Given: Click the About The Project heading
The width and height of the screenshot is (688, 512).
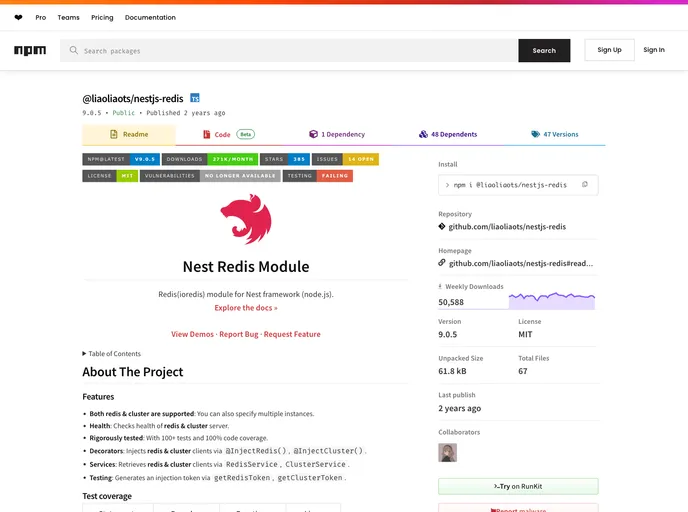Looking at the screenshot, I should point(133,372).
